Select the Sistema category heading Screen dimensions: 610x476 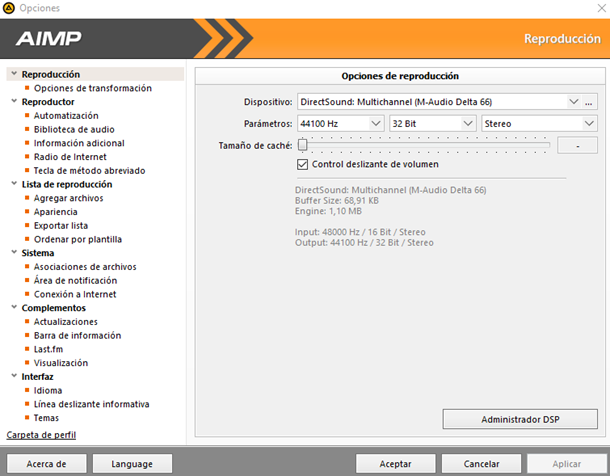pyautogui.click(x=38, y=253)
